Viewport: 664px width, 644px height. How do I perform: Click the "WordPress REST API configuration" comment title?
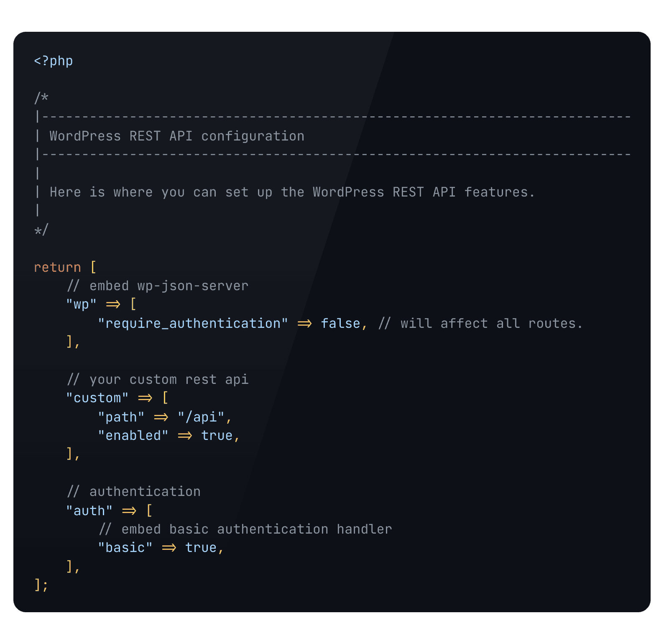tap(176, 136)
